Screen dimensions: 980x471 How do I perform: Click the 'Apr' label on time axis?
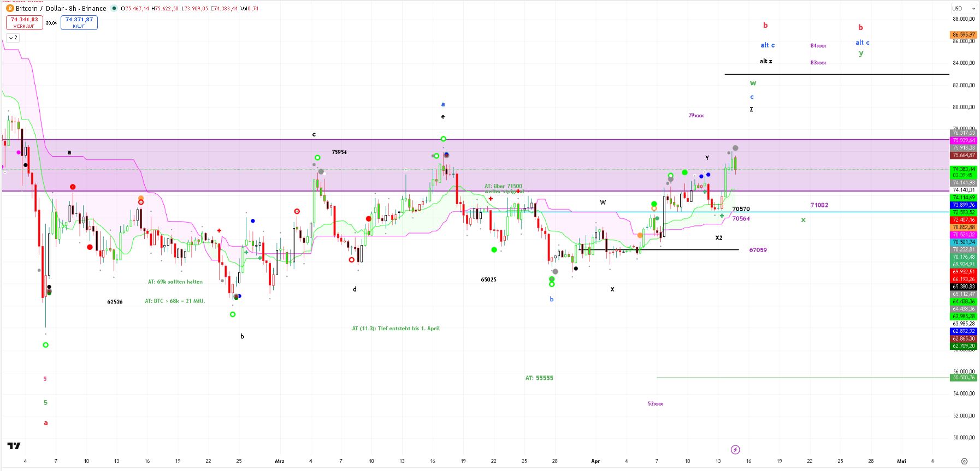click(x=595, y=461)
